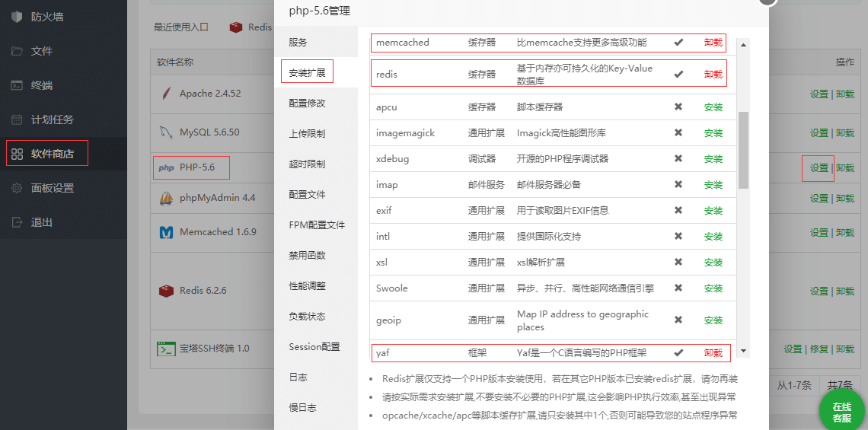Click the 防火墙 shield icon in sidebar
This screenshot has width=868, height=430.
coord(17,17)
